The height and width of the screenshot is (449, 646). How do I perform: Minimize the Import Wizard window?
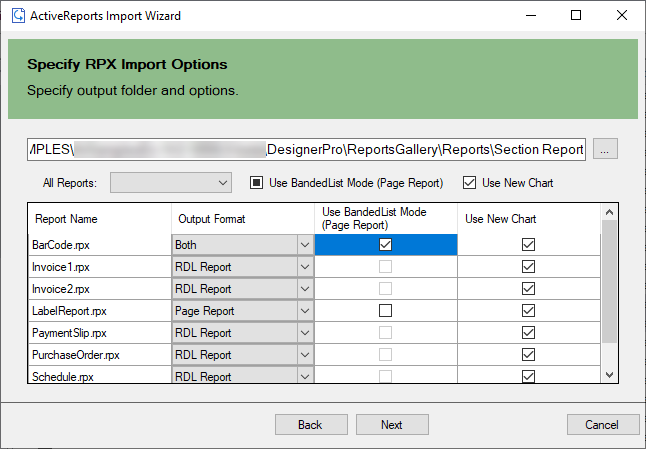point(531,15)
